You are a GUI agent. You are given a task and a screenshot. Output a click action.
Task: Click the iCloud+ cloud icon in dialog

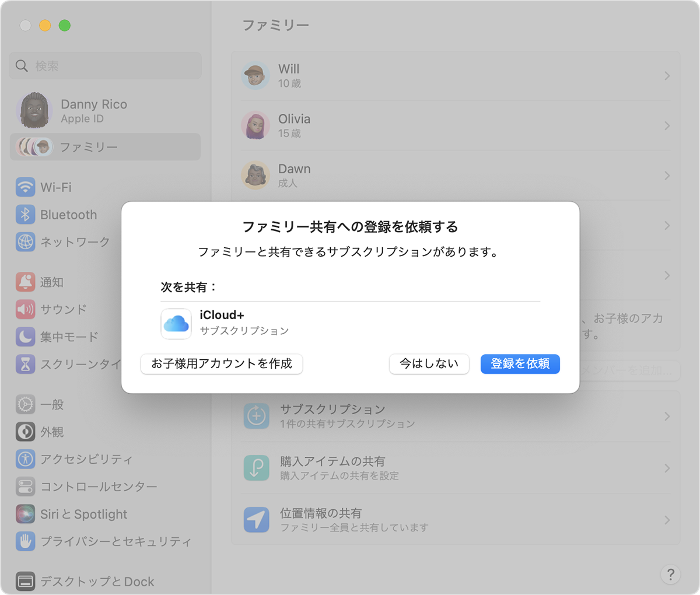[x=176, y=322]
